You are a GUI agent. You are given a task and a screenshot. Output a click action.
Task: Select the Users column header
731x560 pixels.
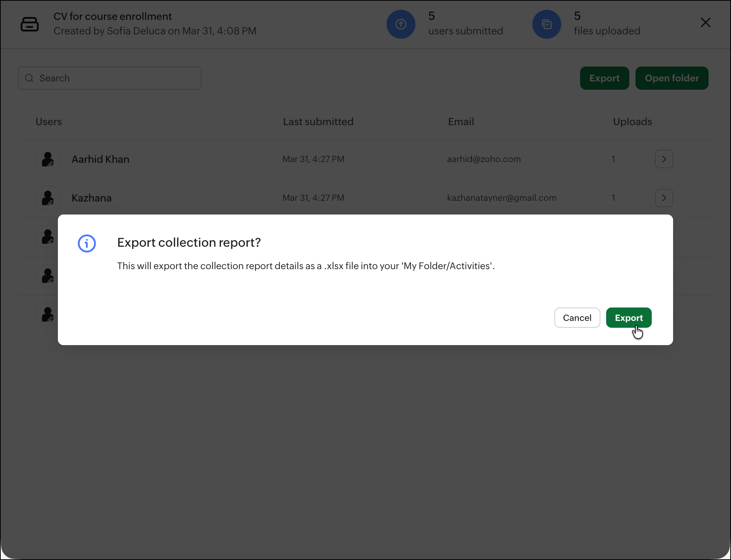click(x=48, y=122)
